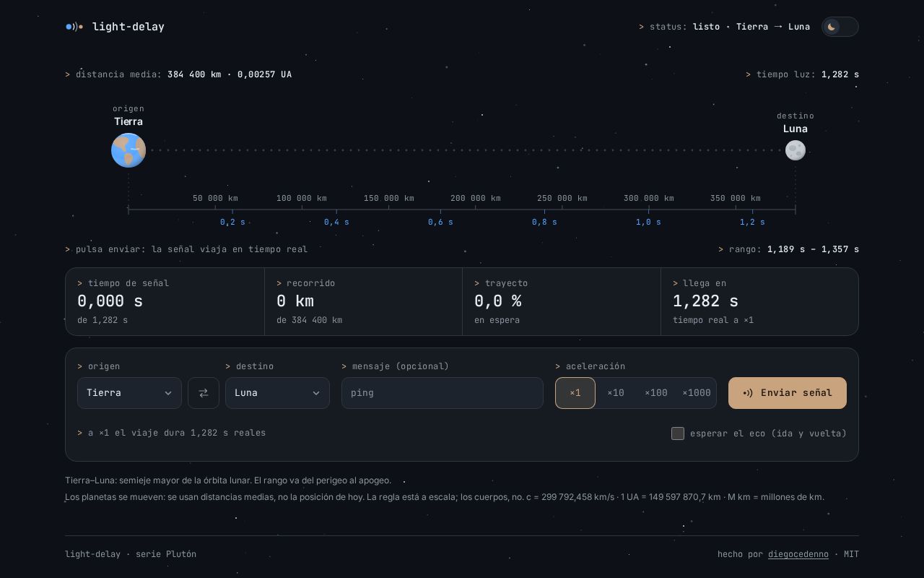Click the 100 000 km ruler label

tap(302, 198)
